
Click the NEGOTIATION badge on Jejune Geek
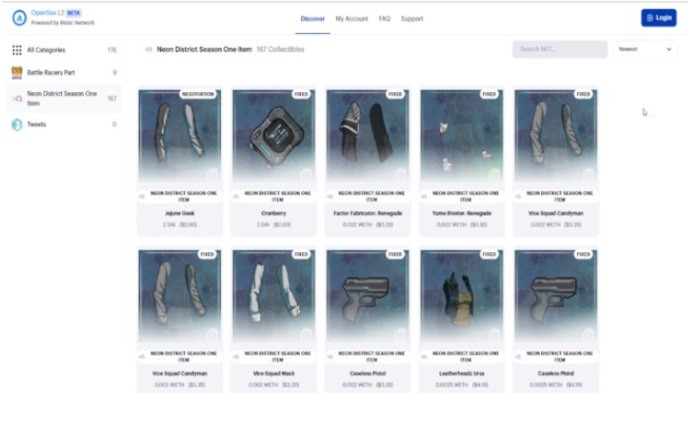click(198, 94)
